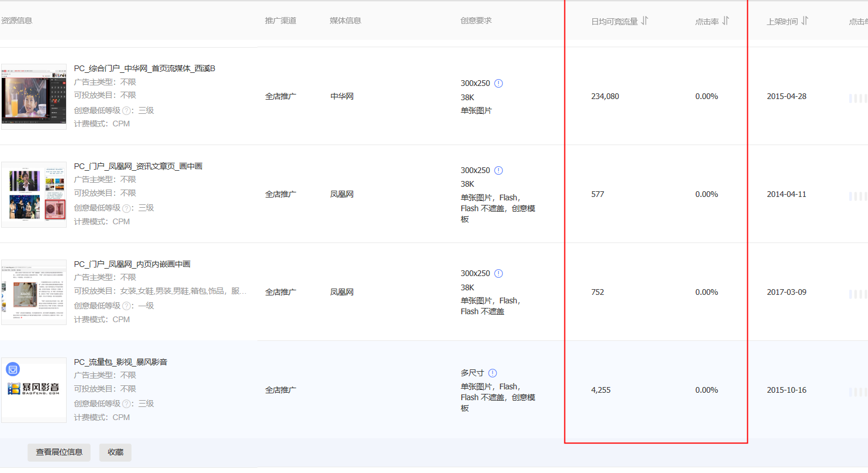Screen dimensions: 868x473
Task: Open info icon next to 多尺寸 in 暴风影音 row
Action: pyautogui.click(x=493, y=373)
